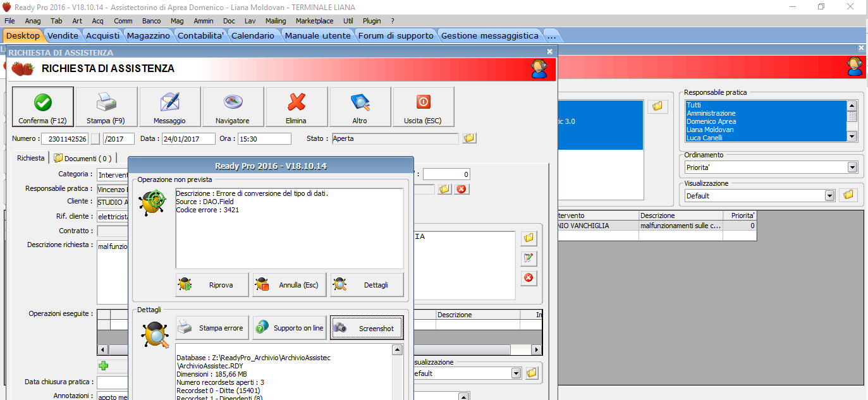Open background Visualizzazione Default dropdown
Screen dimensions: 868x400
830,196
